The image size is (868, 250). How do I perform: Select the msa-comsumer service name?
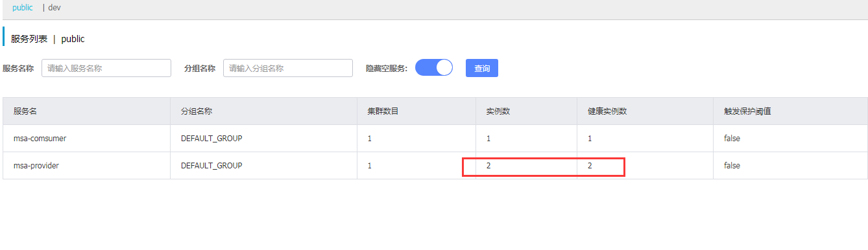[40, 139]
